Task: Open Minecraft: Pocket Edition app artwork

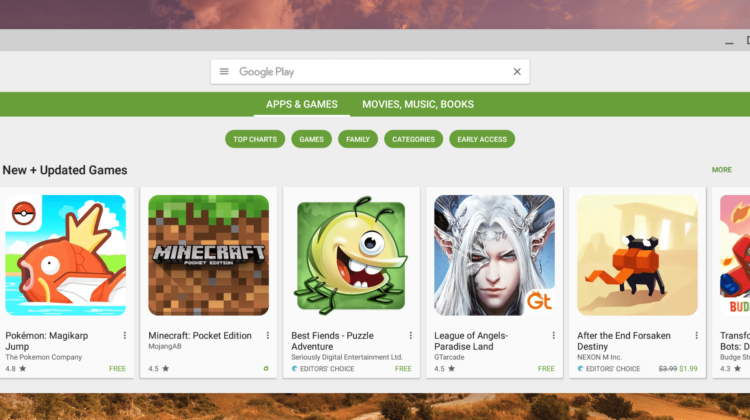Action: click(x=209, y=255)
